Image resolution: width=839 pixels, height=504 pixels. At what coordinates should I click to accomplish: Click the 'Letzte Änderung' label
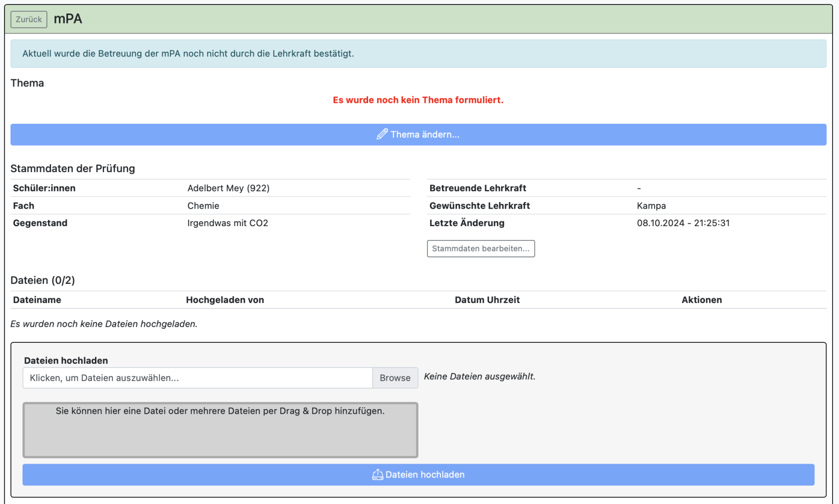pyautogui.click(x=466, y=223)
